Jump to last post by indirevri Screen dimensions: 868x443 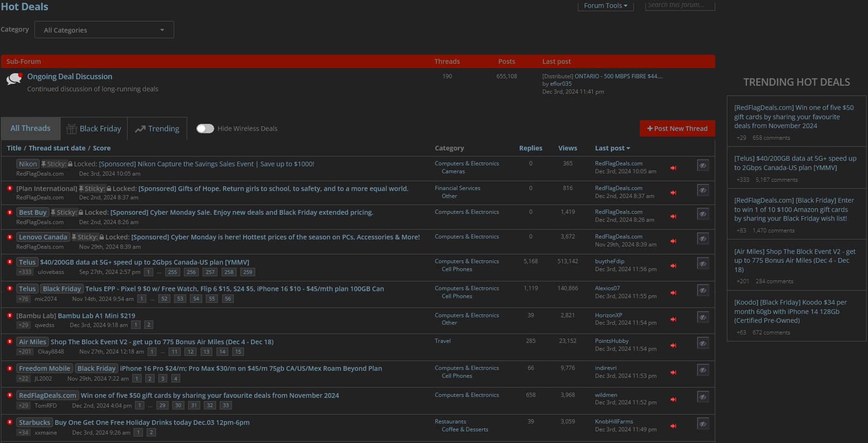pos(673,373)
